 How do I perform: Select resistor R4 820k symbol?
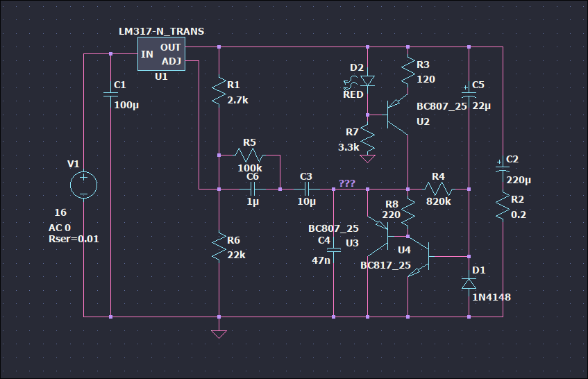(438, 189)
